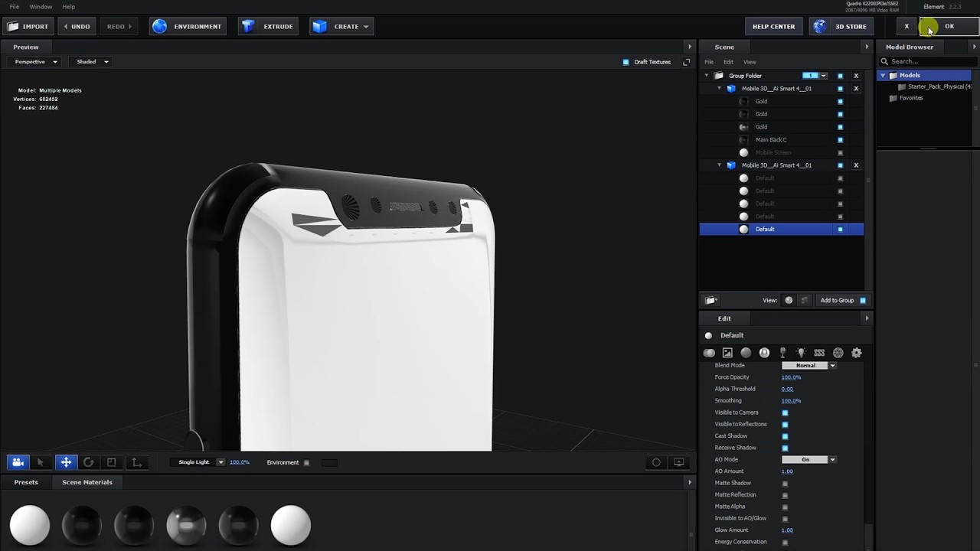Image resolution: width=980 pixels, height=551 pixels.
Task: Collapse the Group Folder tree
Action: 707,76
